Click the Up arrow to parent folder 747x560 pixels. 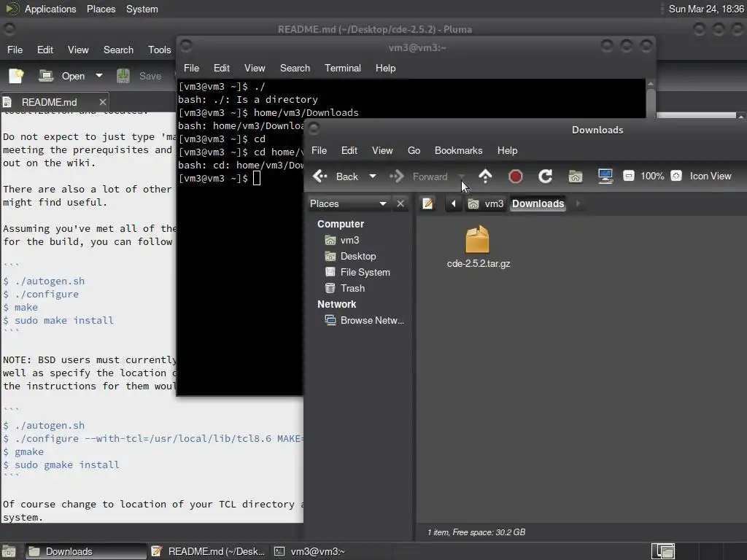click(x=485, y=176)
